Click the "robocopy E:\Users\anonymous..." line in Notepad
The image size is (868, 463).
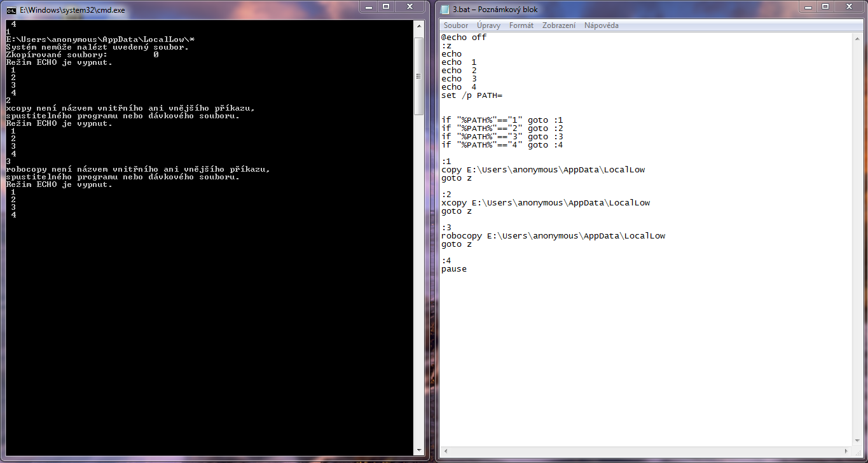pos(553,236)
